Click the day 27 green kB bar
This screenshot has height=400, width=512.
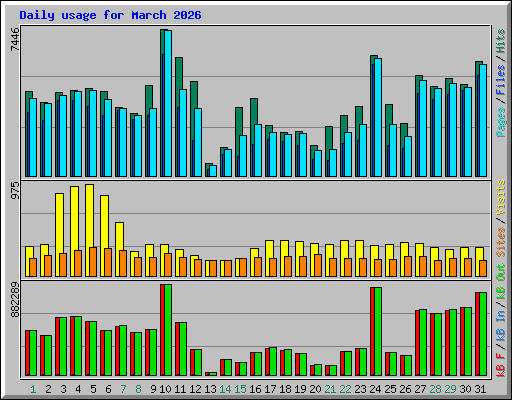click(x=423, y=343)
